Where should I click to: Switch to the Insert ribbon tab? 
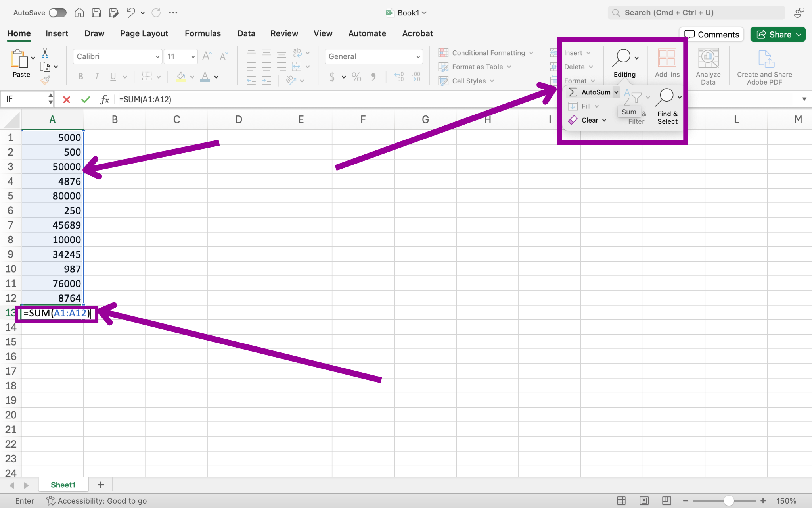(x=57, y=33)
